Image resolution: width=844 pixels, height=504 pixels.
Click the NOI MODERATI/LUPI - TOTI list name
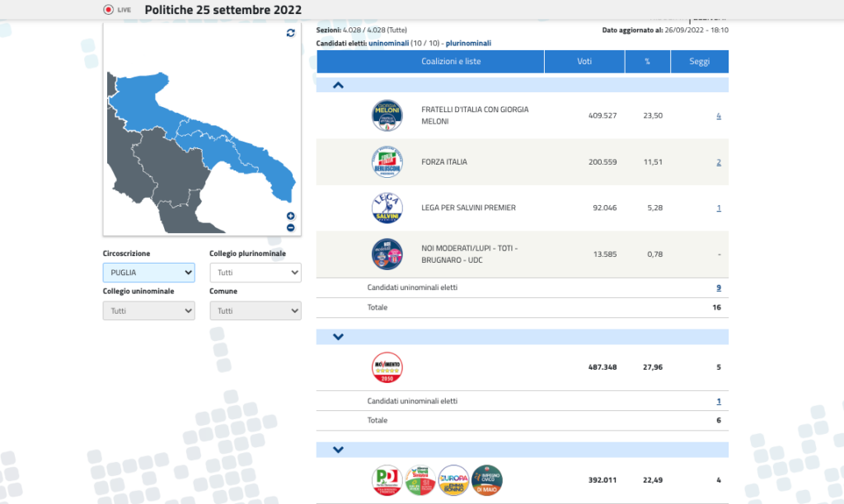[x=469, y=254]
